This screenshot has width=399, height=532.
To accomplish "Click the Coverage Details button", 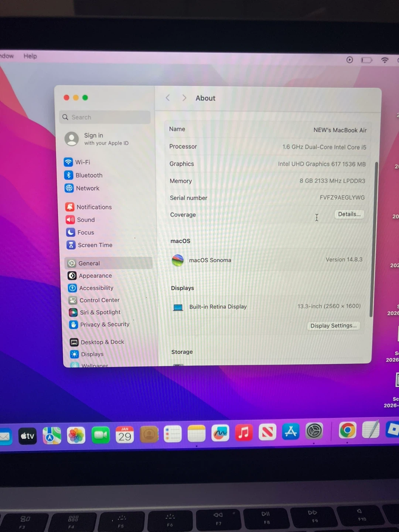I will coord(349,214).
